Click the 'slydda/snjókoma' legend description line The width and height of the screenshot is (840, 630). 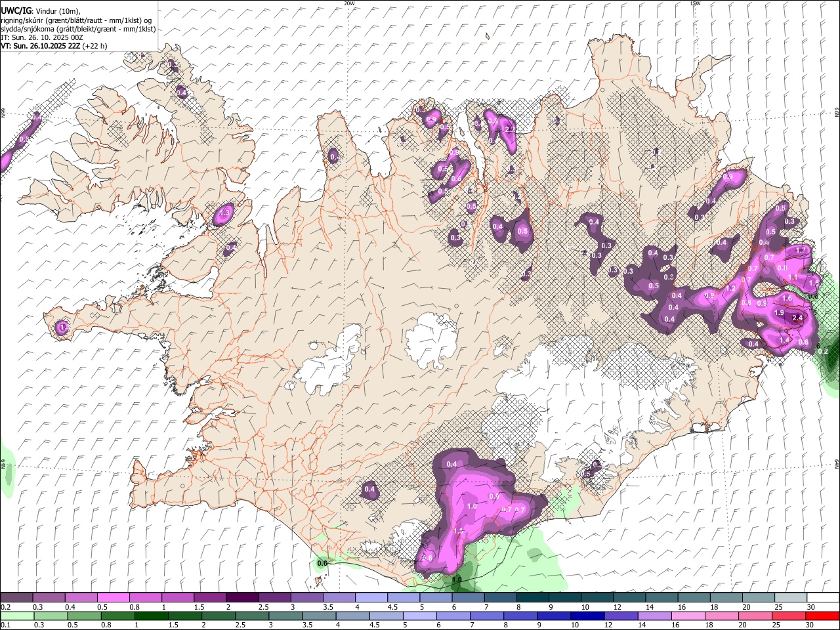(x=79, y=29)
